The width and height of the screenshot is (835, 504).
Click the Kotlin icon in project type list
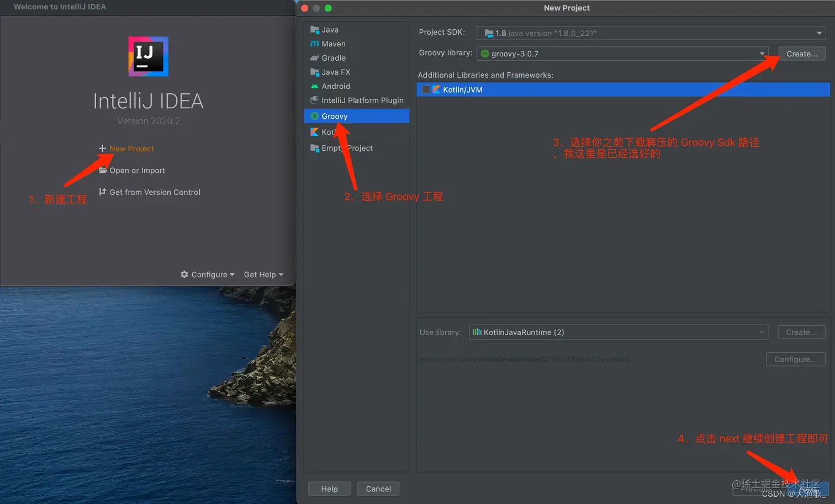[315, 132]
